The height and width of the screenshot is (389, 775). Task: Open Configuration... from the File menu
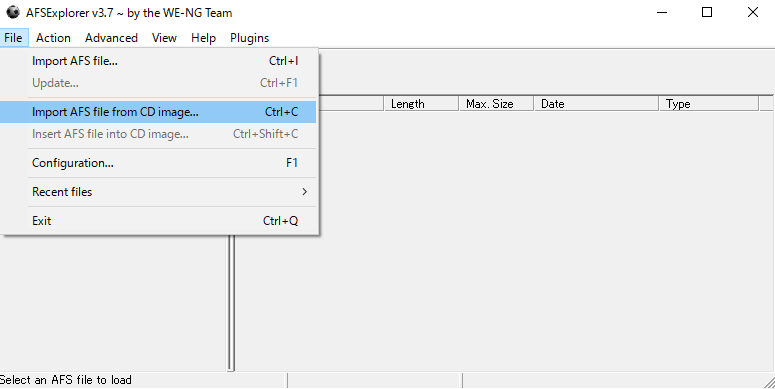pos(158,163)
